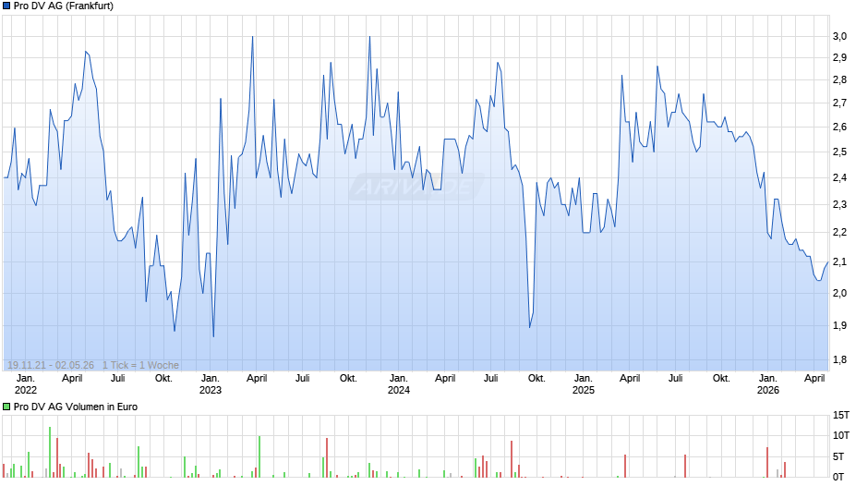This screenshot has height=486, width=868.
Task: Click the 2,4 price axis label
Action: pyautogui.click(x=839, y=178)
